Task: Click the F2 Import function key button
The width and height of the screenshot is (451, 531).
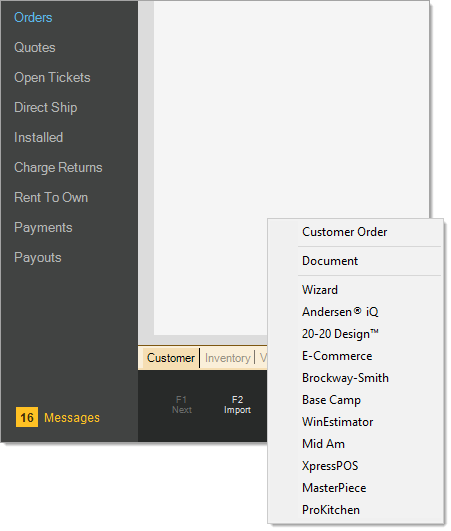Action: pos(237,405)
